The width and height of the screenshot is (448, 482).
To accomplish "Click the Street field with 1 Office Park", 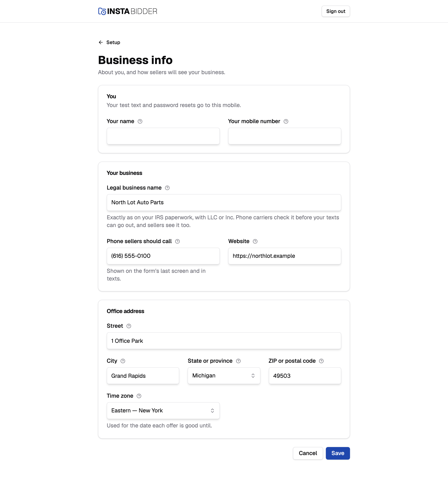I will [x=224, y=341].
